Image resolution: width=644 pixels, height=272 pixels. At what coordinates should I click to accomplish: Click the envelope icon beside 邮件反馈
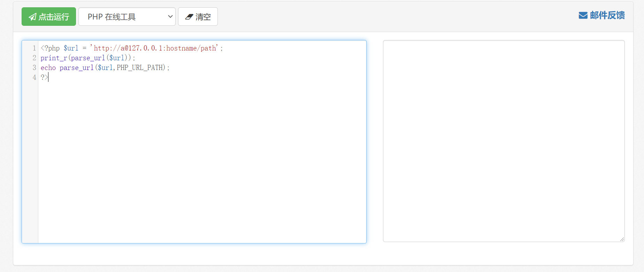[x=583, y=15]
